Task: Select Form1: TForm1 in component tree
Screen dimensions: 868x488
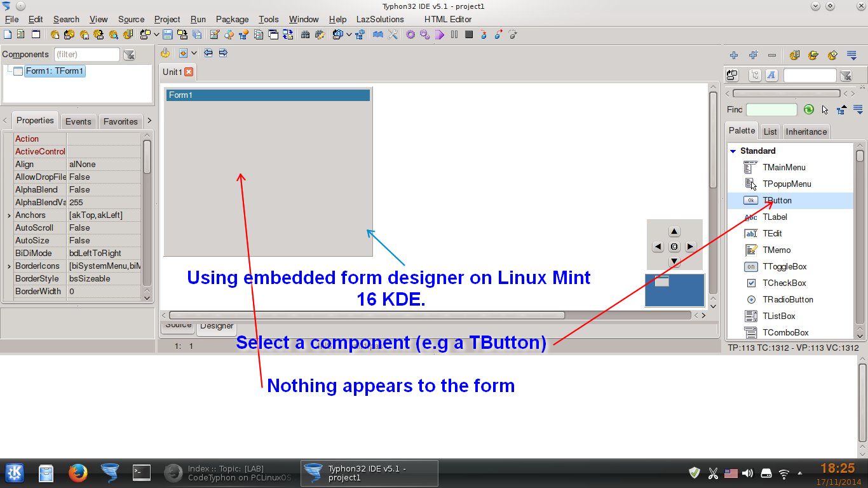Action: [54, 71]
